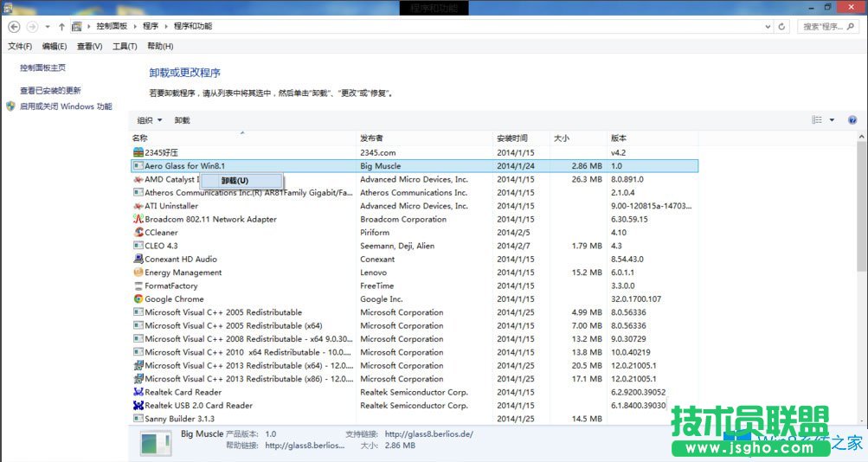Click the search magnifier icon
This screenshot has height=462, width=868.
point(851,26)
